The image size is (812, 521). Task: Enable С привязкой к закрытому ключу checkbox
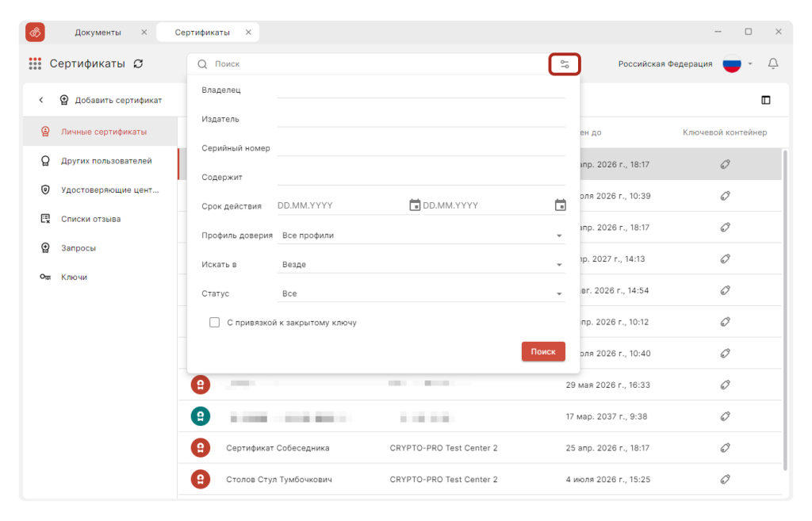(x=214, y=323)
